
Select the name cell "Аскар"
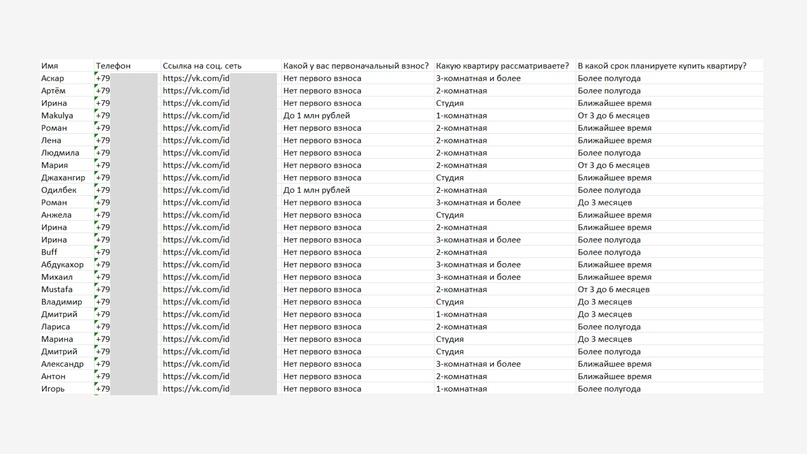tap(53, 78)
